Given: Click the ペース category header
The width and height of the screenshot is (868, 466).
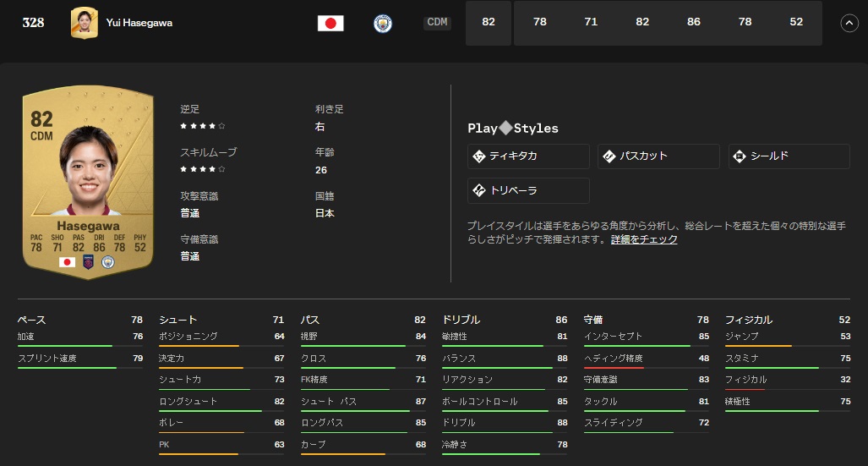Looking at the screenshot, I should 32,320.
